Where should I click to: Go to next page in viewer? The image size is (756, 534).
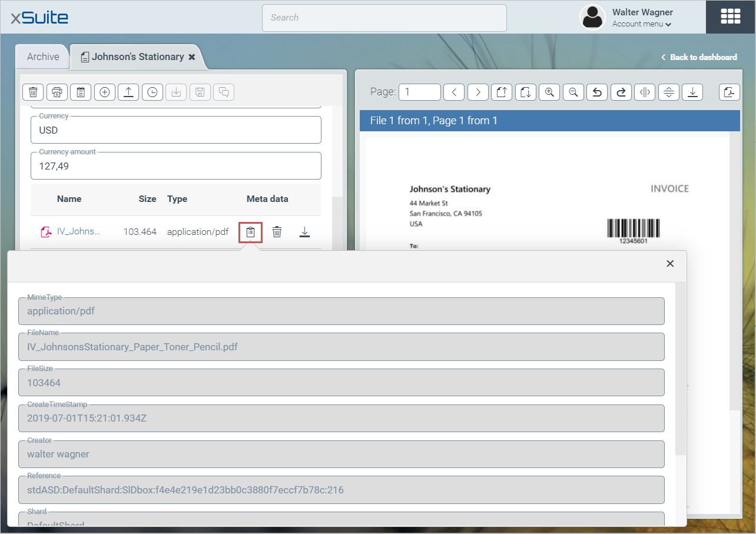(x=478, y=92)
